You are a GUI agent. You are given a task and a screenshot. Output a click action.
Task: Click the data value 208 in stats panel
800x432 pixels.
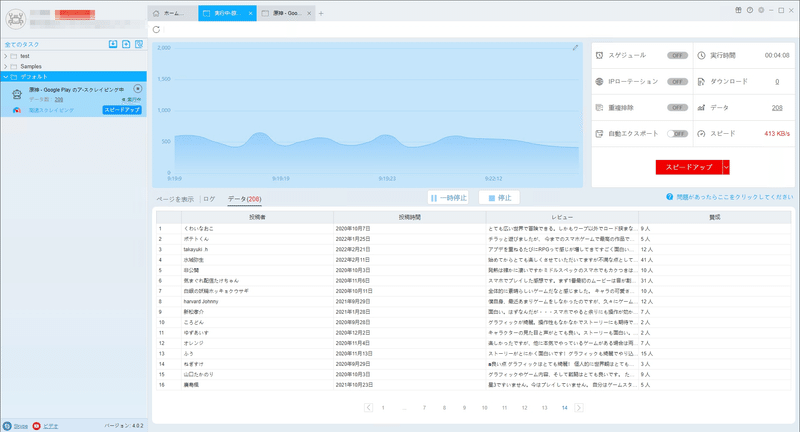coord(777,108)
